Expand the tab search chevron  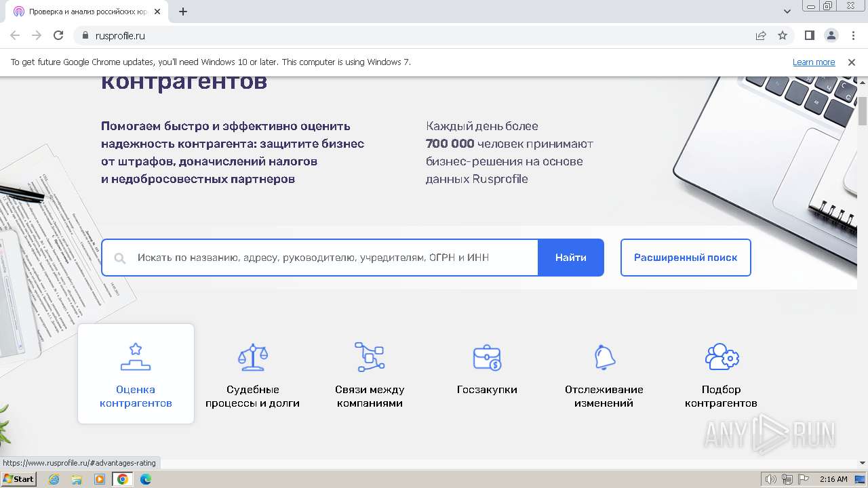click(x=787, y=12)
